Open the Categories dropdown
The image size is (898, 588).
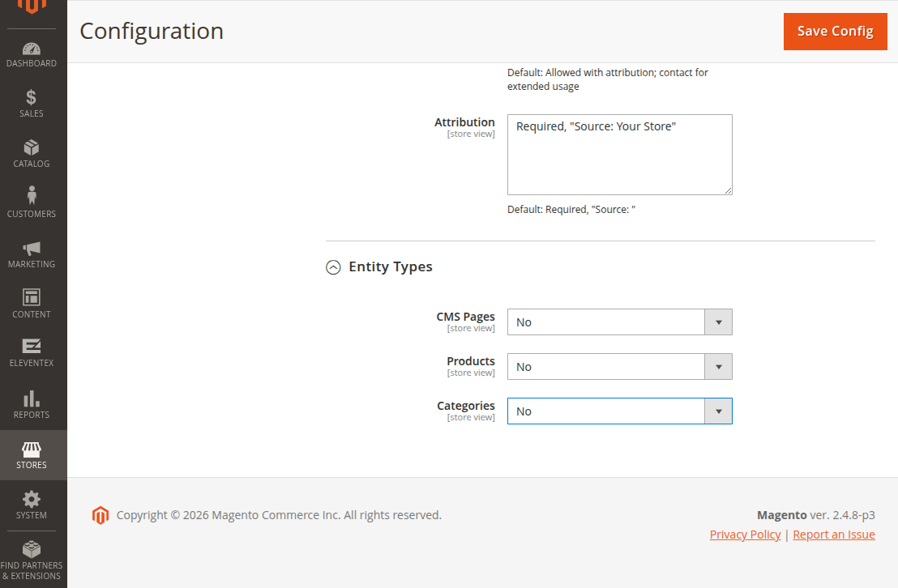(619, 411)
